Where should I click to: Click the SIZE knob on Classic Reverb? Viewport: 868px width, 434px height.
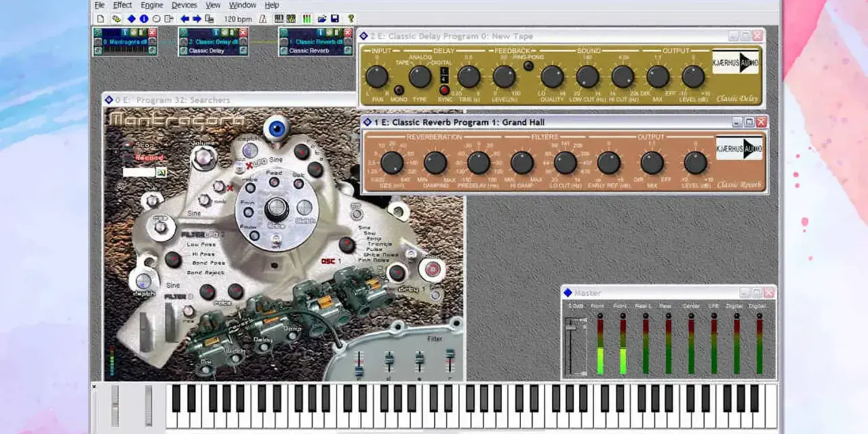[x=392, y=163]
